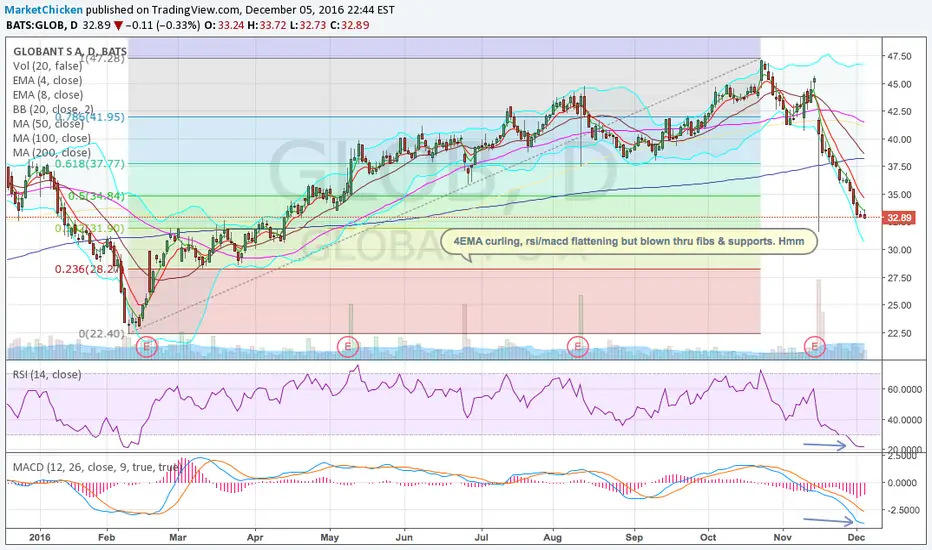The height and width of the screenshot is (550, 932).
Task: Click the BATS:GLOB, D symbol text
Action: pos(42,26)
